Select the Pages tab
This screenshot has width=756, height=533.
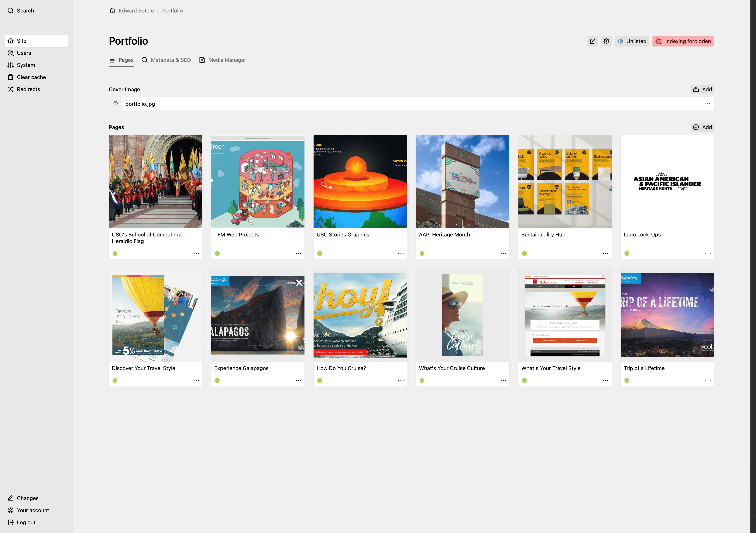tap(121, 60)
